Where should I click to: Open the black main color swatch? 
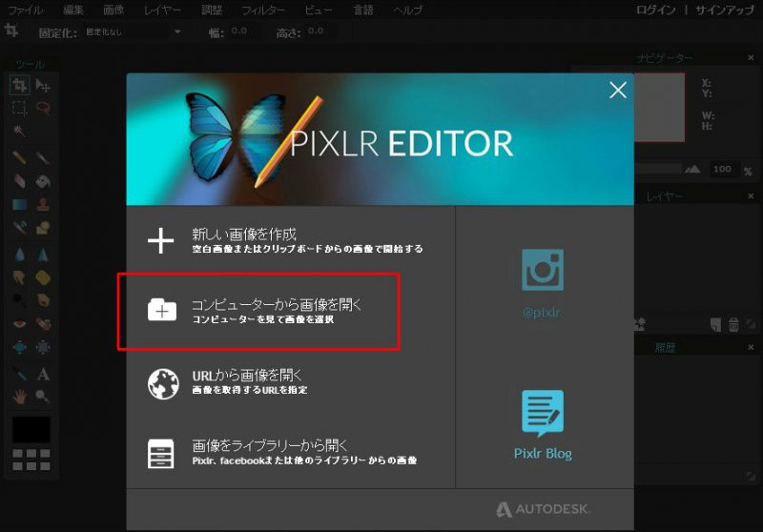31,429
